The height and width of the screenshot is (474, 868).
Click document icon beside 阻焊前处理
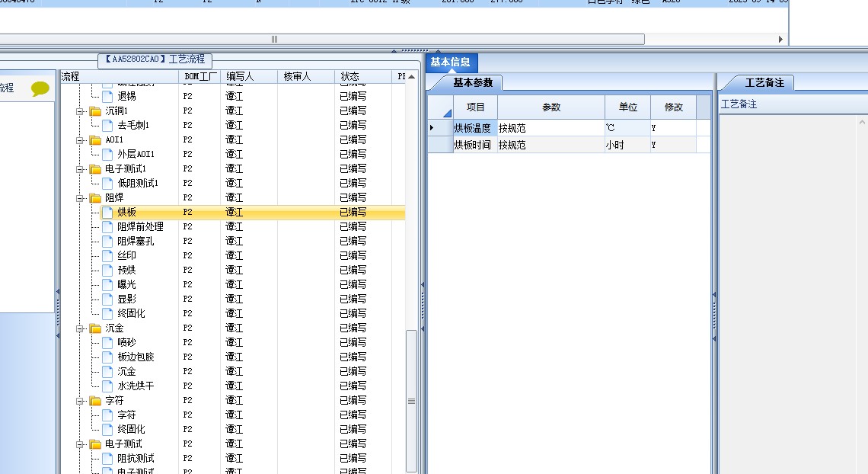107,226
